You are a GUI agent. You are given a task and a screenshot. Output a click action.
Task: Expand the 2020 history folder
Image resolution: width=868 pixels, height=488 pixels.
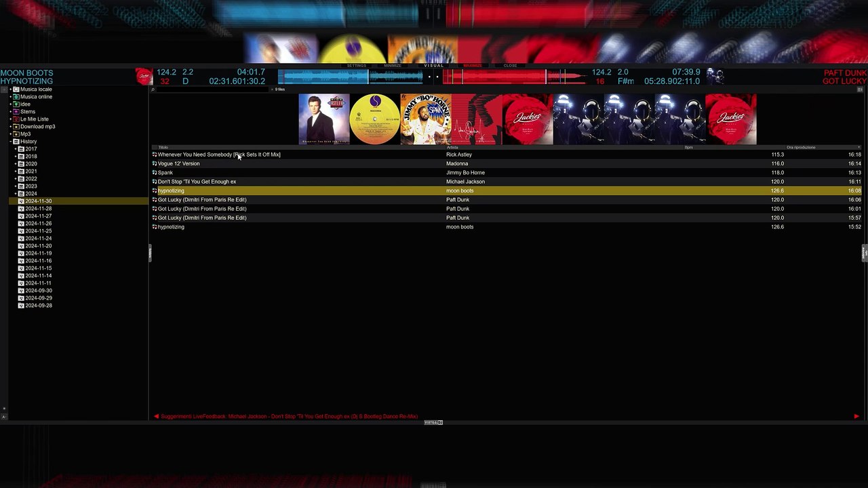pyautogui.click(x=16, y=164)
